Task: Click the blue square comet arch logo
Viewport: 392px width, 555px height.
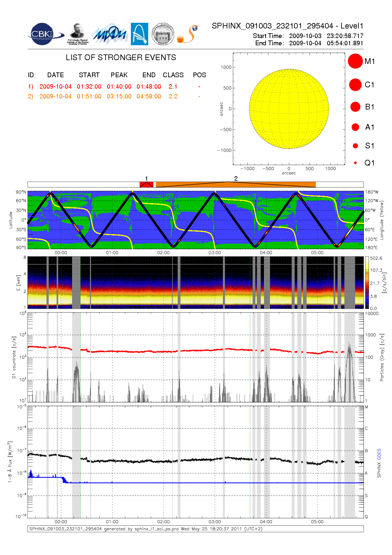Action: (x=139, y=34)
